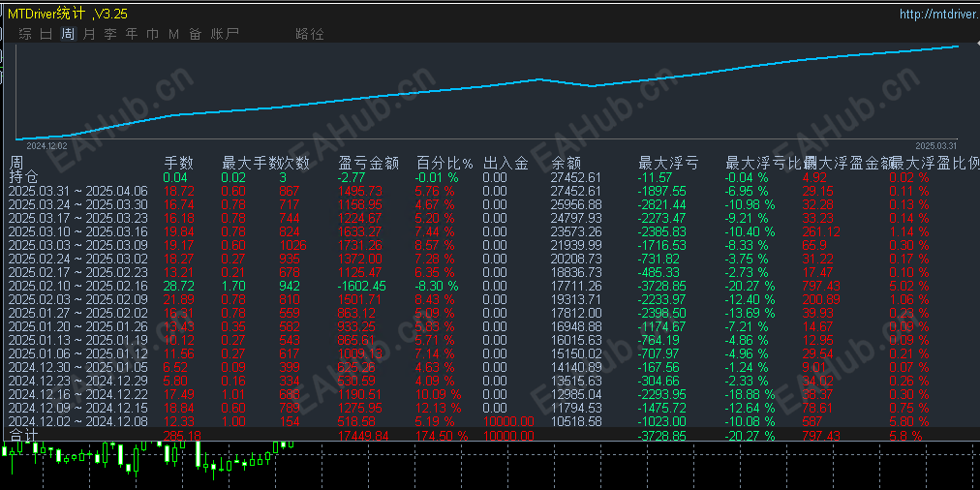Switch to the 综 summary tab
This screenshot has width=980, height=490.
[x=25, y=34]
